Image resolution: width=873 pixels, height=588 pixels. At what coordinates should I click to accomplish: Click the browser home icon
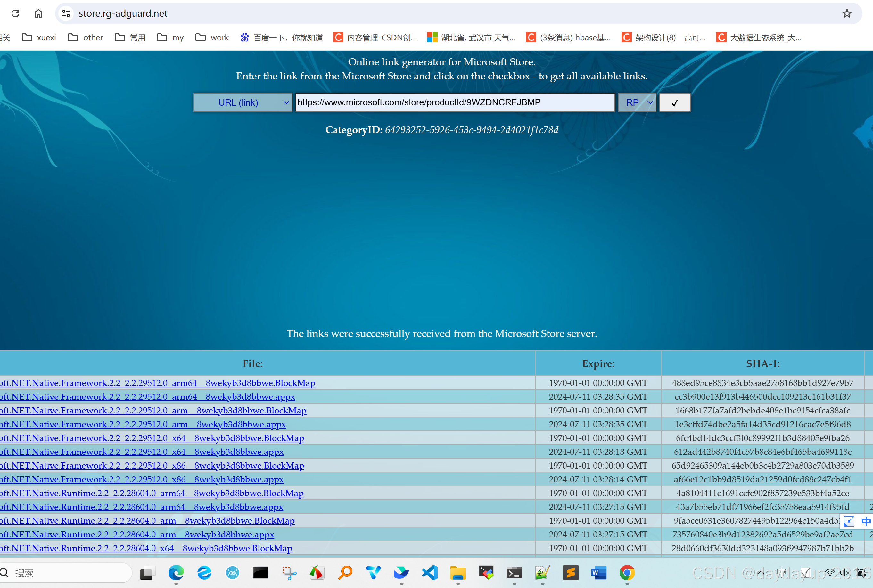[38, 13]
